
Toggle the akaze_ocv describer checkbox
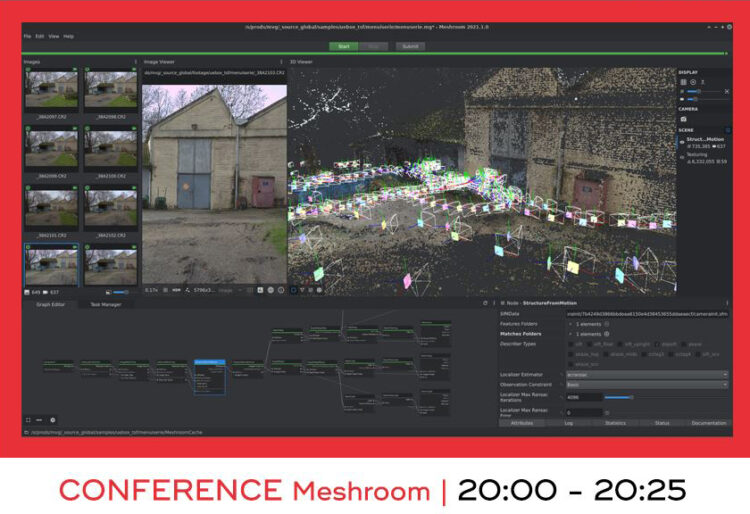pyautogui.click(x=571, y=364)
